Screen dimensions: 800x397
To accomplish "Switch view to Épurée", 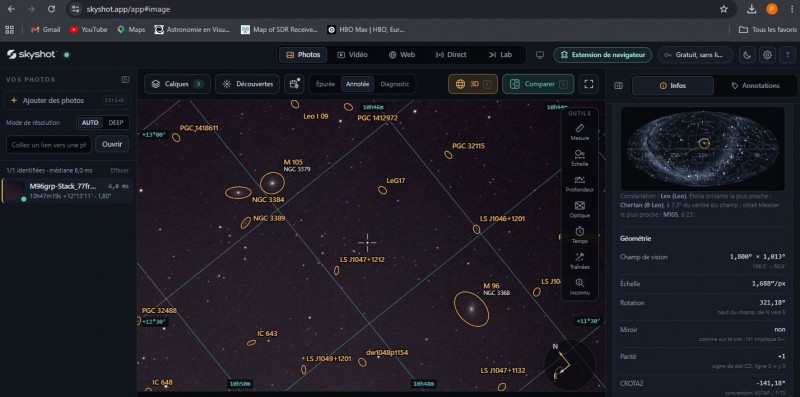I will [x=326, y=84].
